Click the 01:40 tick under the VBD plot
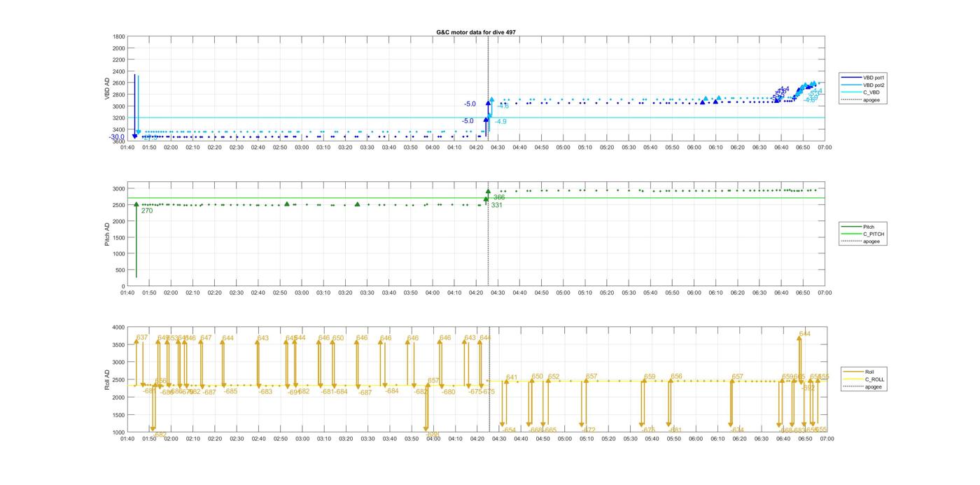The image size is (980, 485). tap(127, 147)
